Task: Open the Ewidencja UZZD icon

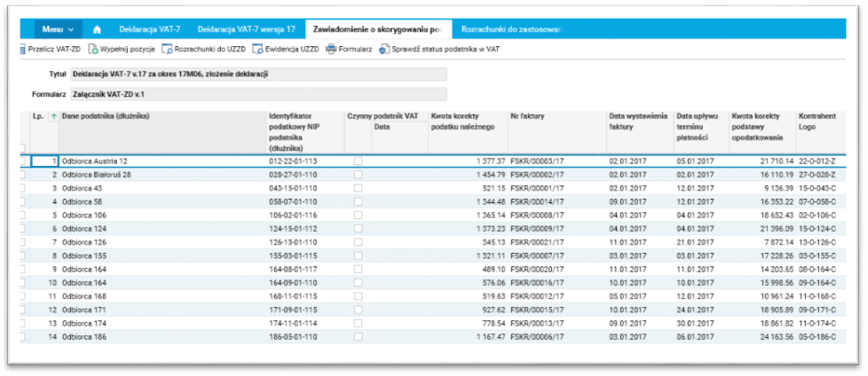Action: point(257,49)
